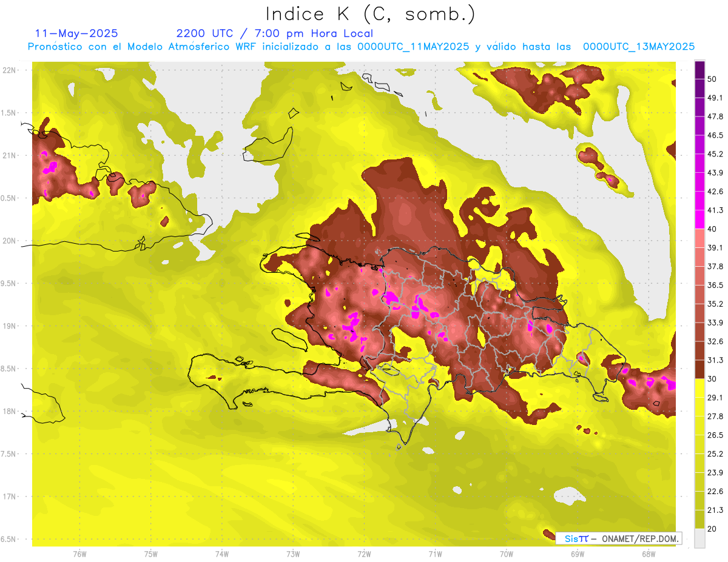
Task: Click the magenta swatch between 40 and 41.3
Action: click(699, 219)
